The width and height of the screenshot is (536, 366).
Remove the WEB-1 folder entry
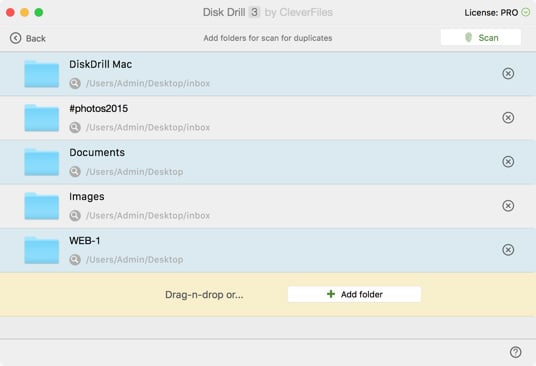[508, 250]
